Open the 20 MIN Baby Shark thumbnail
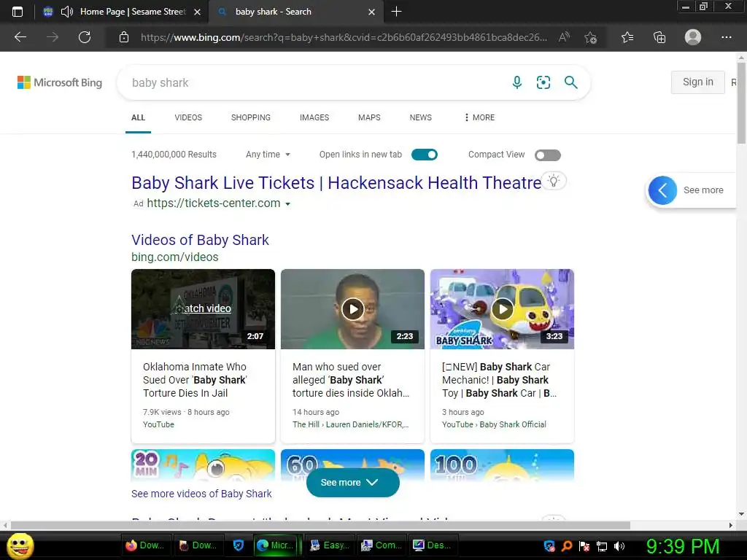747x560 pixels. tap(203, 465)
